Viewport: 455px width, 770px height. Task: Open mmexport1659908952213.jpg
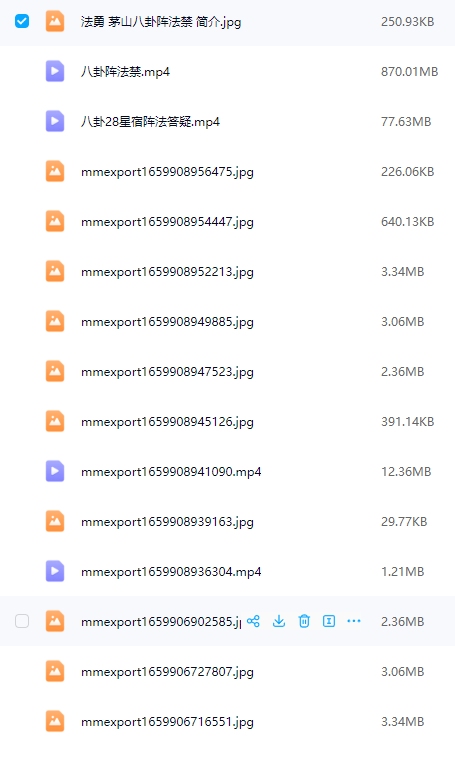point(167,272)
